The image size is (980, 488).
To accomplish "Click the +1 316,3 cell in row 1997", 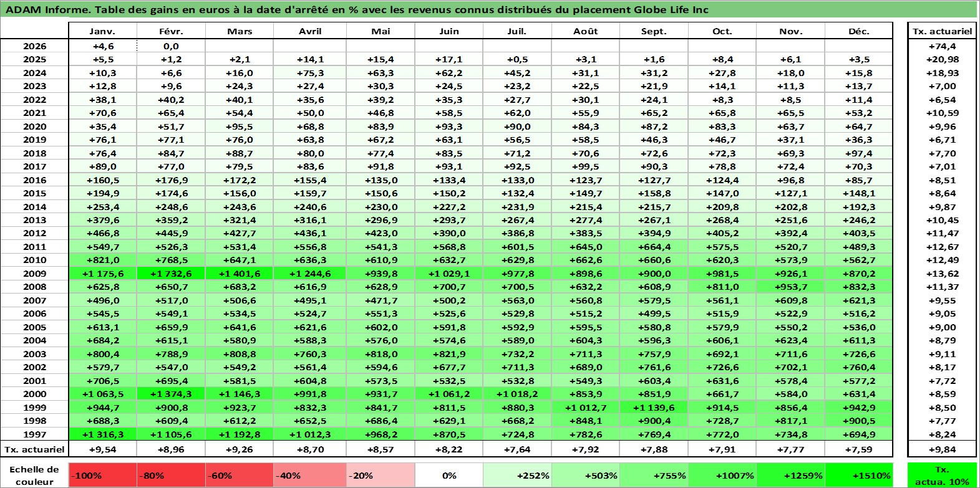I will 102,434.
